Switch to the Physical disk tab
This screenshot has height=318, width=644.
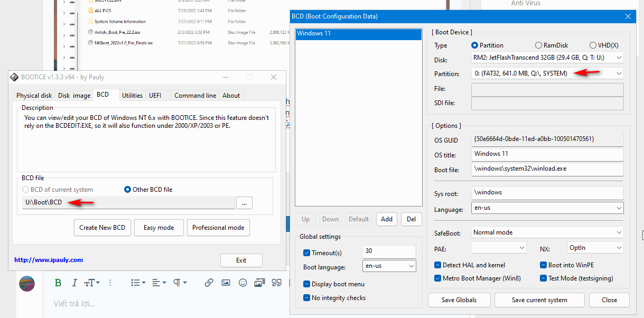[34, 96]
